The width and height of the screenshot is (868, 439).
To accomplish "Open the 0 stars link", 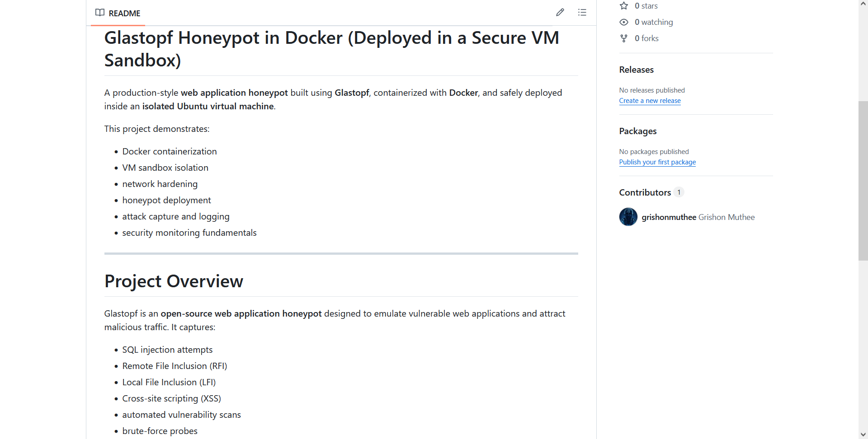I will pos(646,6).
